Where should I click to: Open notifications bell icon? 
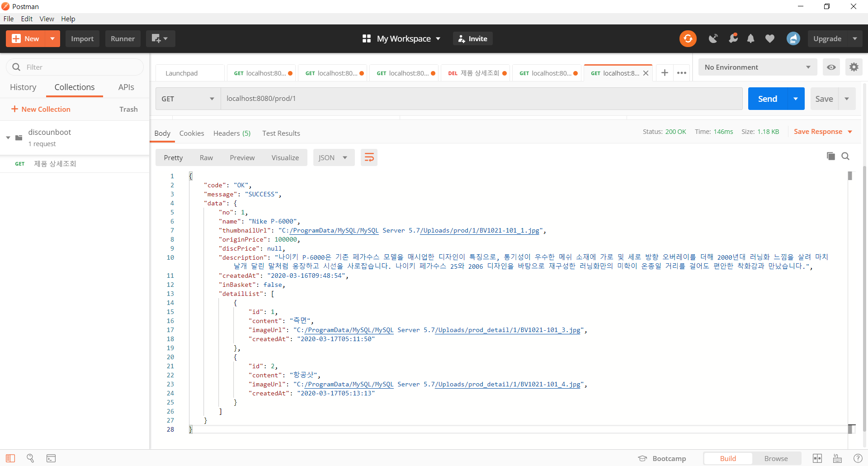pos(750,39)
